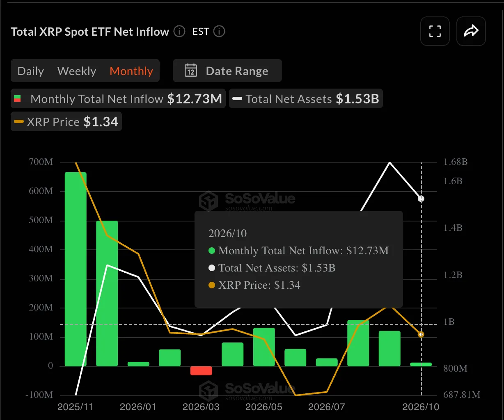Select the Monthly tab
The image size is (504, 420).
click(131, 71)
